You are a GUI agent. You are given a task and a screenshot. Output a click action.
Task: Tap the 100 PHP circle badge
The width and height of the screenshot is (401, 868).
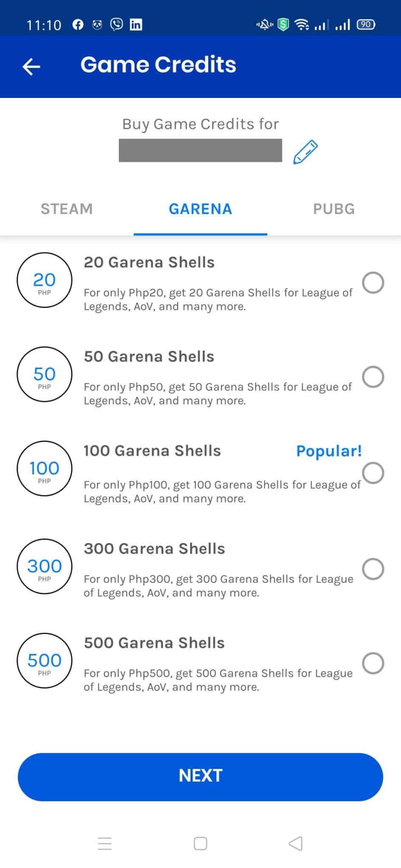tap(45, 468)
